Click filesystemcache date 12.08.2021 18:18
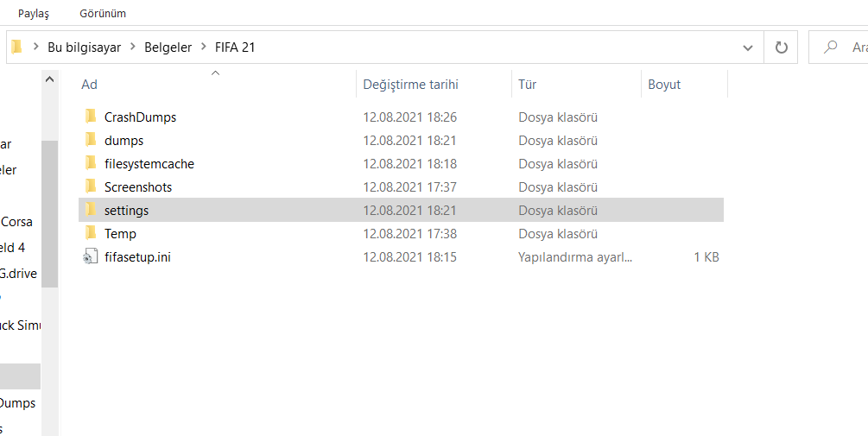Viewport: 868px width, 436px height. pyautogui.click(x=409, y=164)
